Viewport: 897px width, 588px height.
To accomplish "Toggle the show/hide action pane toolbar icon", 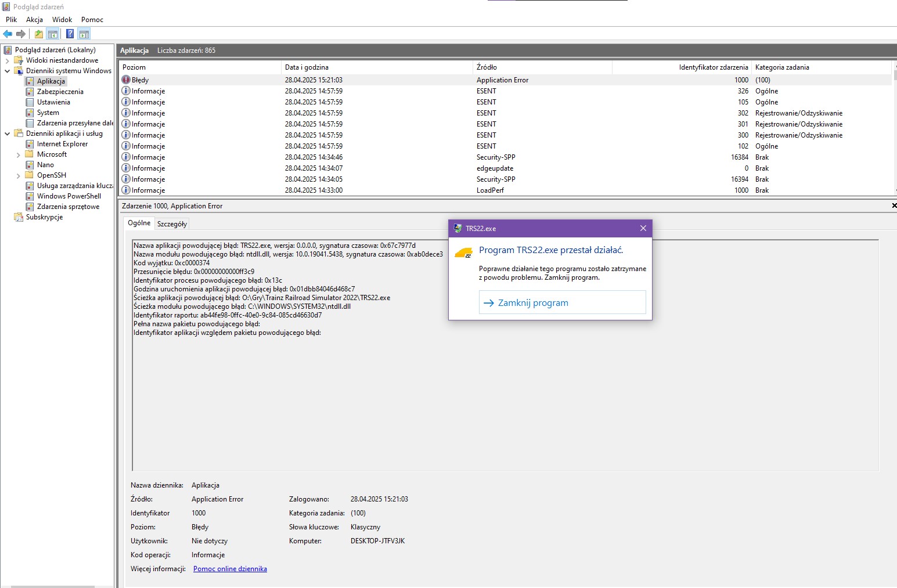I will 84,34.
